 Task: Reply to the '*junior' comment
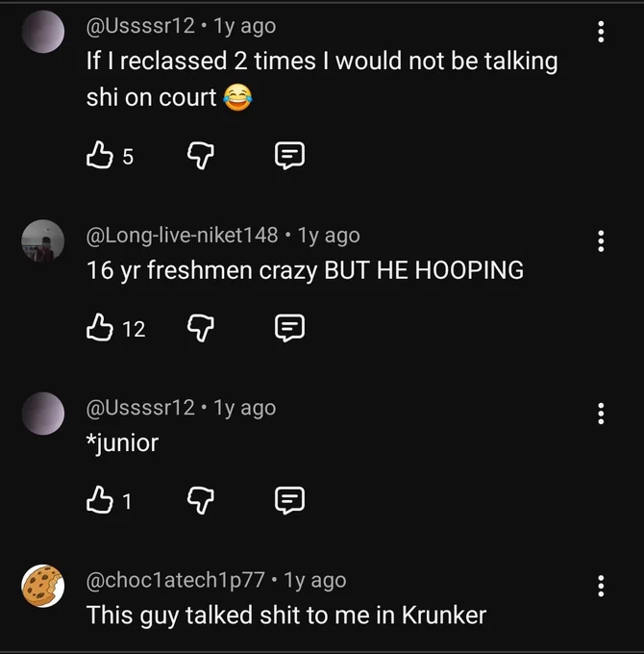[x=289, y=500]
